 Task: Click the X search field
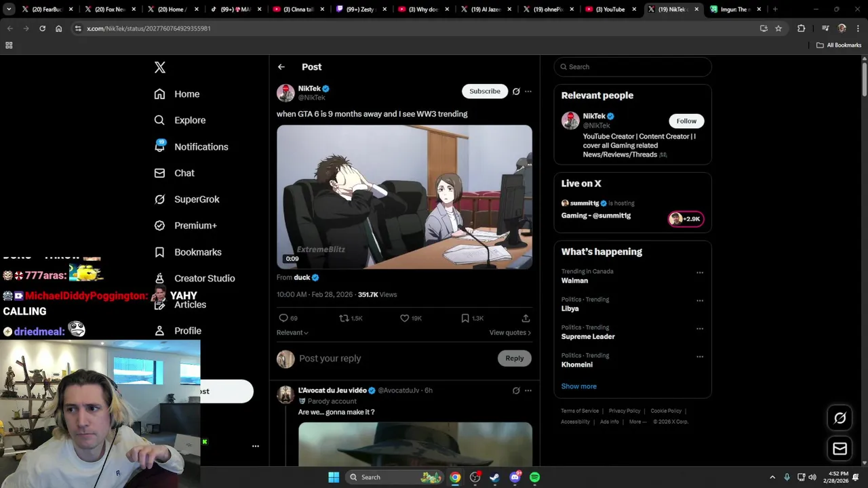[633, 67]
